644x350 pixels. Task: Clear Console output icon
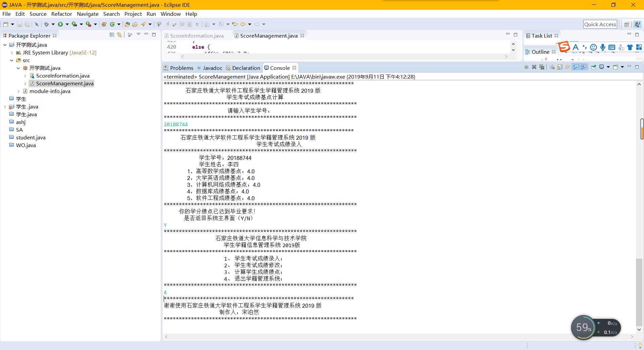[552, 67]
